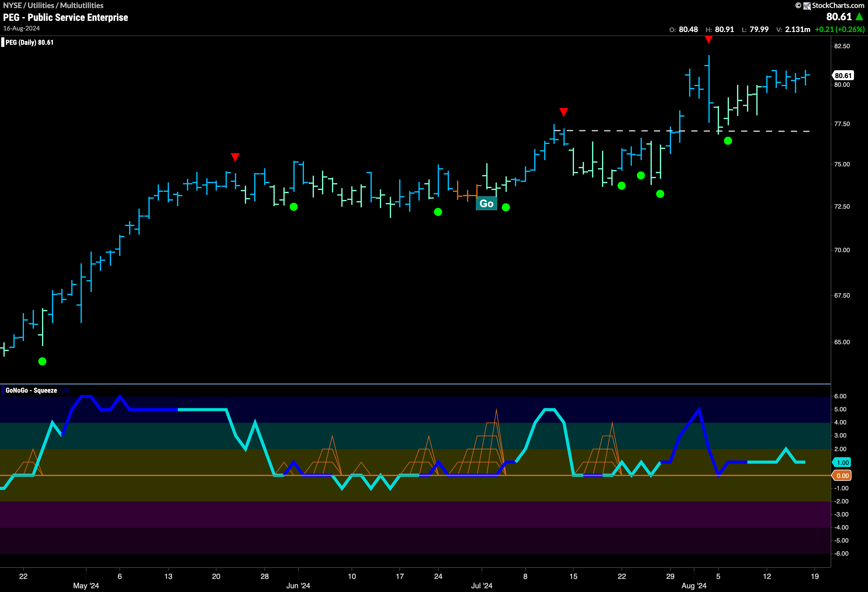Click the green dot below the early August low

pyautogui.click(x=728, y=141)
